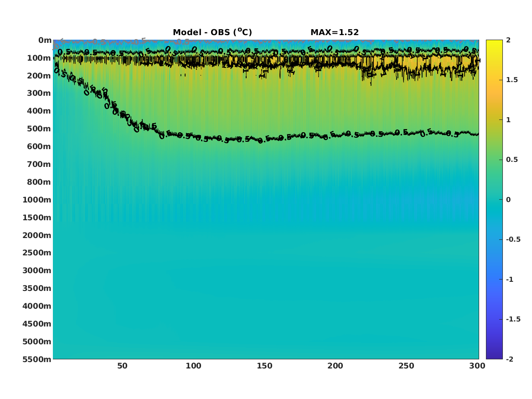532x399 pixels.
Task: Click the '3000m' depth axis label
Action: coord(37,270)
